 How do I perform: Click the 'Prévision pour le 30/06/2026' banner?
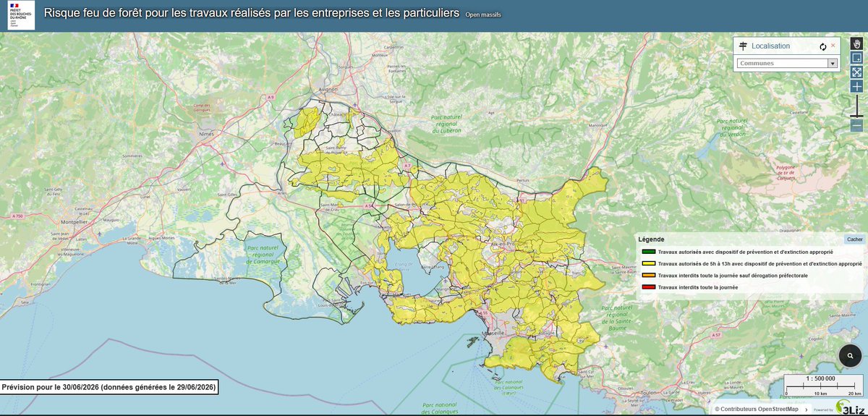[x=109, y=388]
